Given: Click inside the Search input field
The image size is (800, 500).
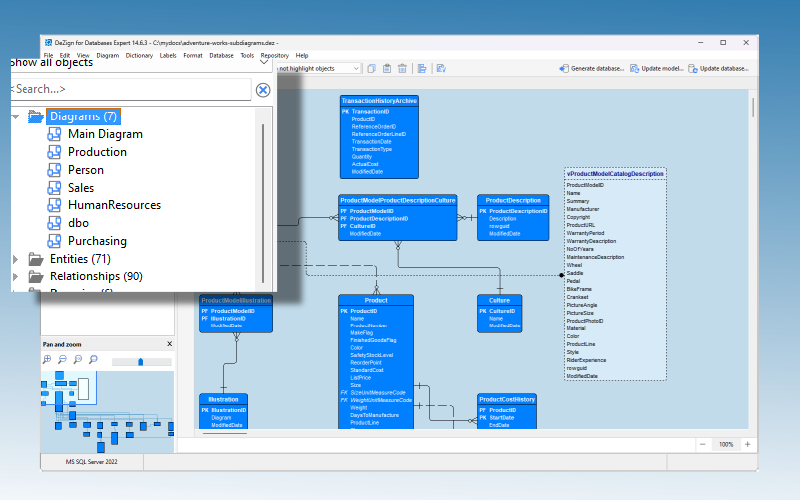Looking at the screenshot, I should click(x=131, y=89).
